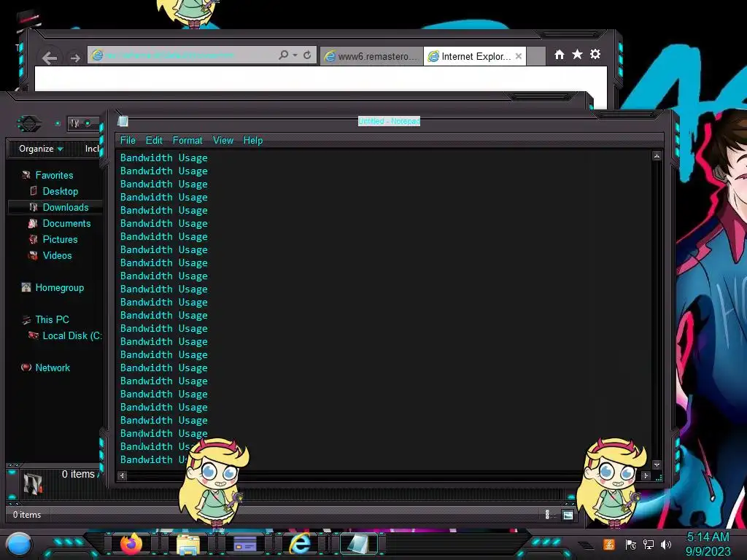Viewport: 747px width, 560px height.
Task: Show hidden system tray icons
Action: point(586,545)
